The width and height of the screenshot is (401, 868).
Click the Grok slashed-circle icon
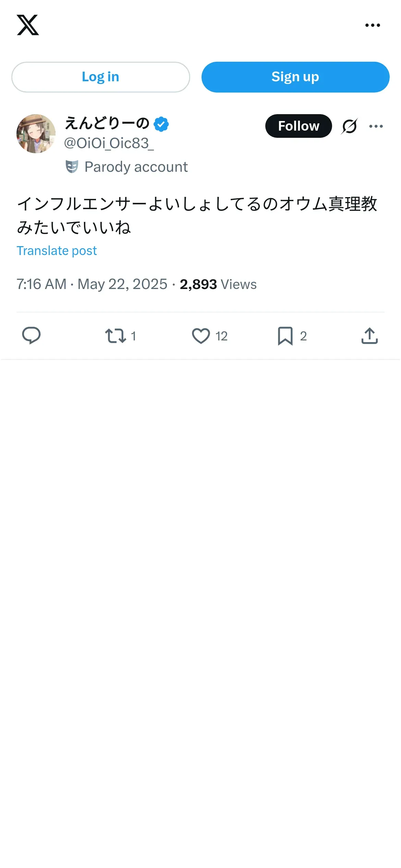pyautogui.click(x=349, y=126)
